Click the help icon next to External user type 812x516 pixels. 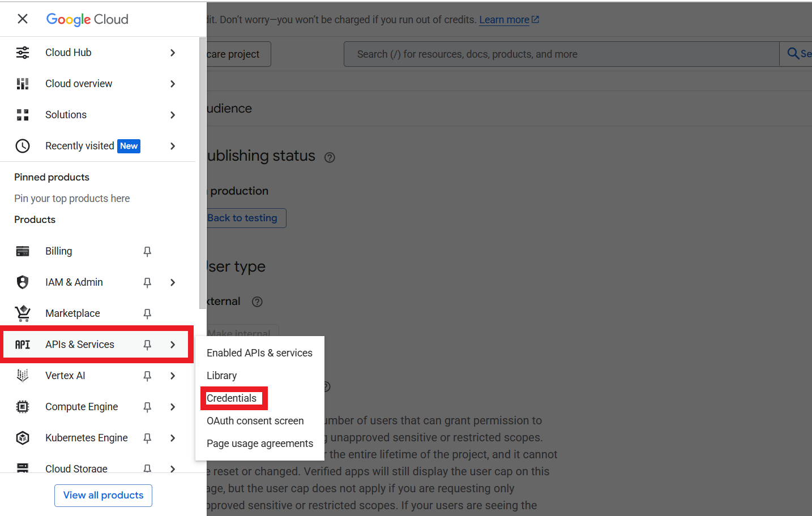[257, 302]
